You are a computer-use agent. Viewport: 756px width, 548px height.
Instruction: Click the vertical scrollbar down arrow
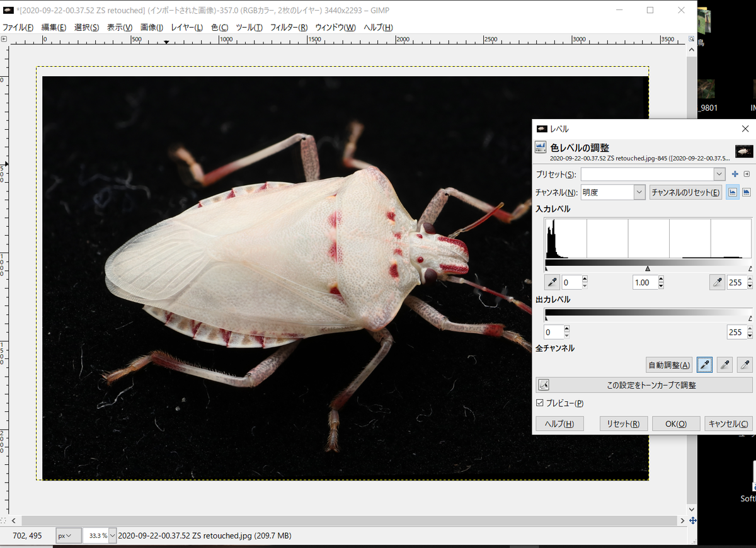click(692, 509)
